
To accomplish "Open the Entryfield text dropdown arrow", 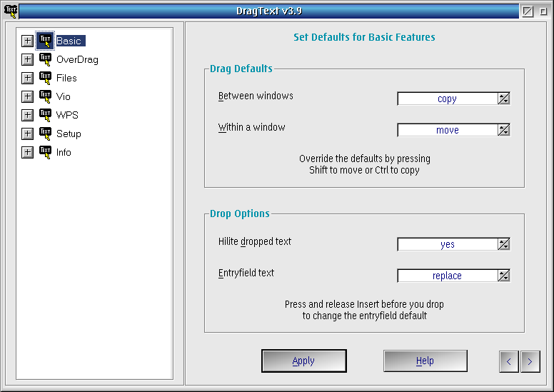I will [x=503, y=276].
